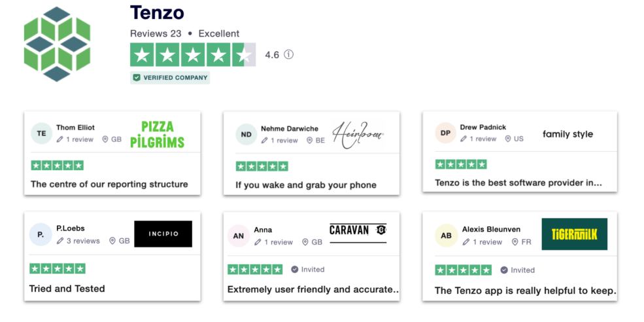
Task: Open review 'If you wake and grab your phone'
Action: click(x=306, y=185)
